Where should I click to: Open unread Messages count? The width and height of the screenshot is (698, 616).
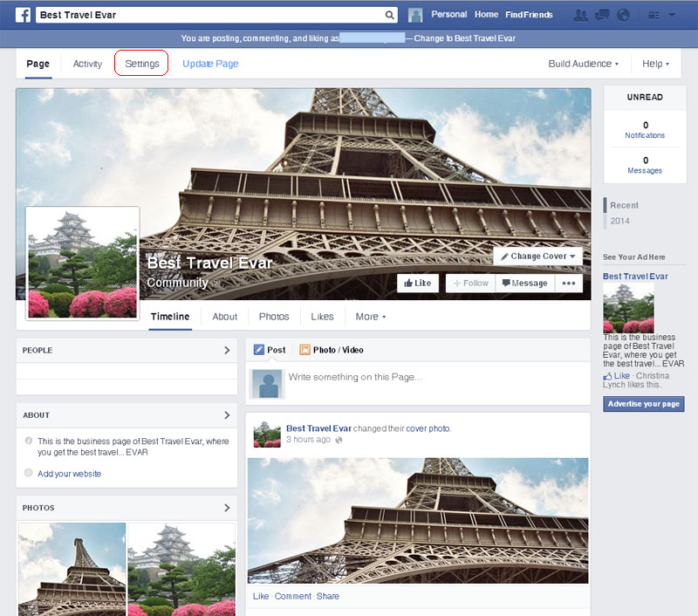tap(645, 165)
